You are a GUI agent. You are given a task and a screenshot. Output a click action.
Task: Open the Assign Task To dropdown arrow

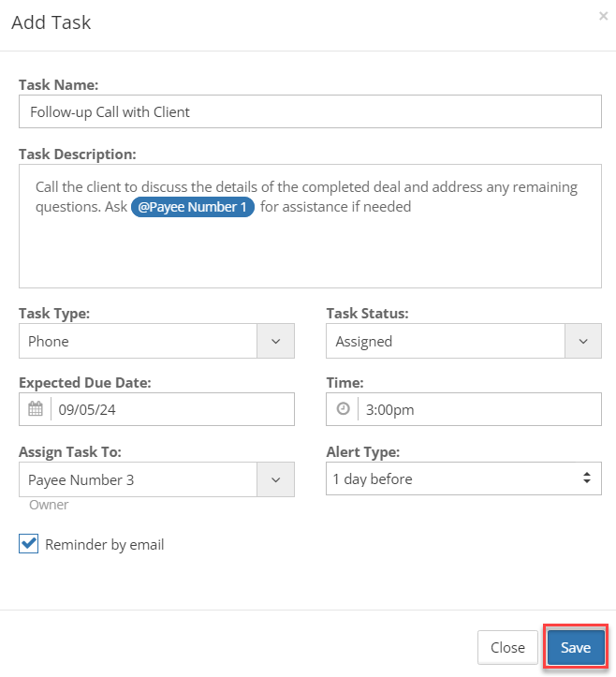[276, 479]
